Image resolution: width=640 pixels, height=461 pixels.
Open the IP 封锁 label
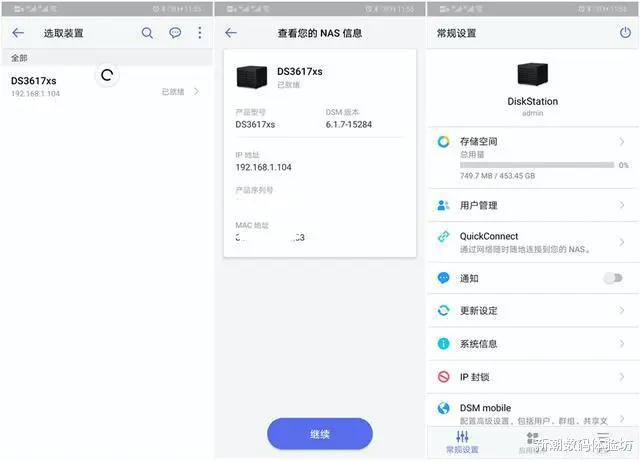pyautogui.click(x=474, y=377)
